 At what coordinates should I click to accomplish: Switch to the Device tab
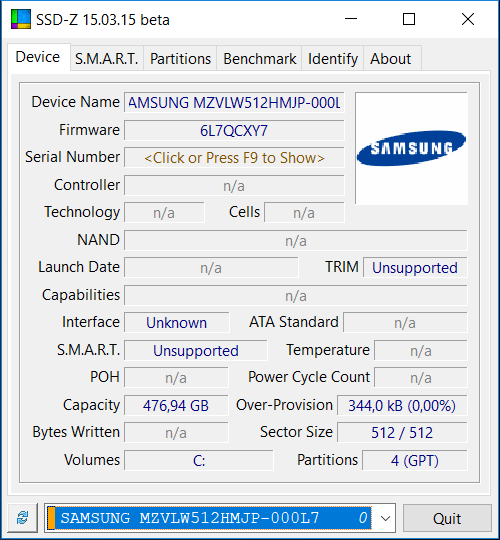tap(38, 57)
